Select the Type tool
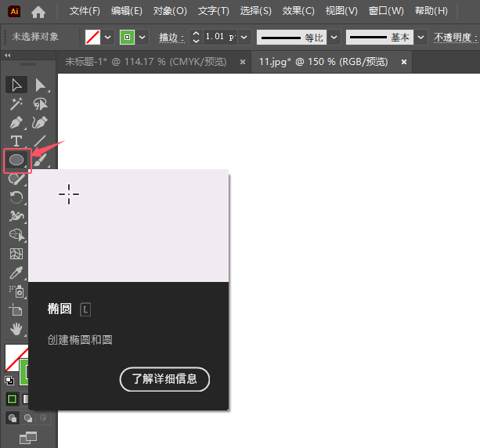 (x=16, y=141)
